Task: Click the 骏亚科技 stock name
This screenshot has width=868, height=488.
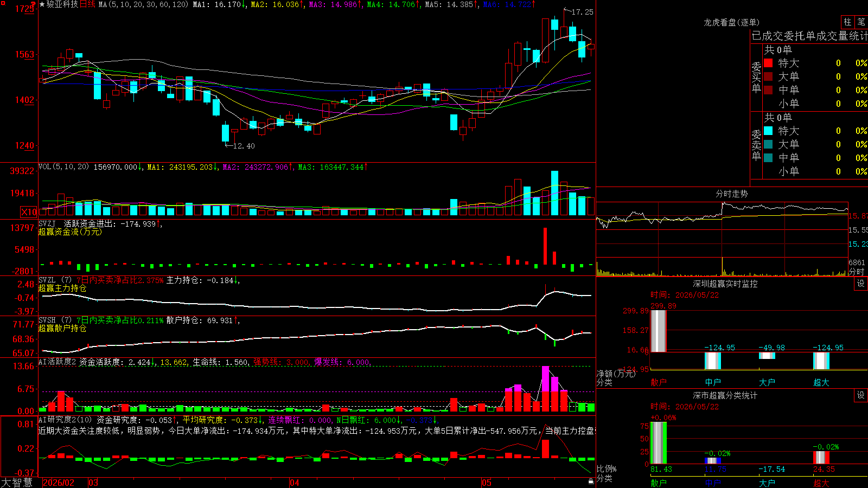Action: (x=62, y=4)
